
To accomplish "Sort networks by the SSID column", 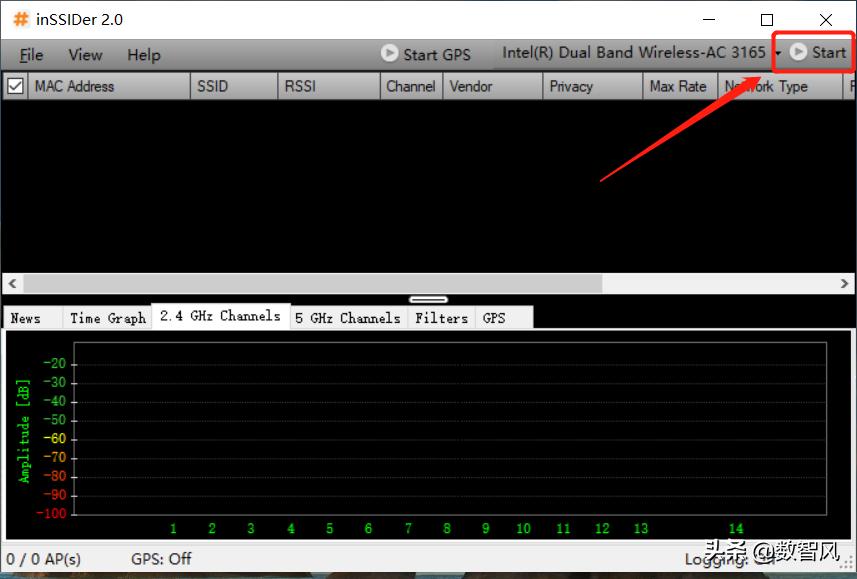I will (x=212, y=86).
